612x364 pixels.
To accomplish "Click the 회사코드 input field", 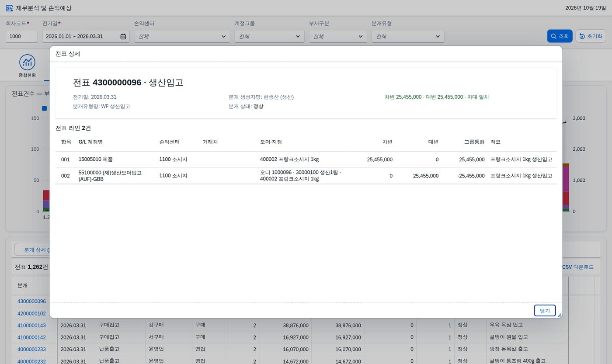I will [22, 36].
